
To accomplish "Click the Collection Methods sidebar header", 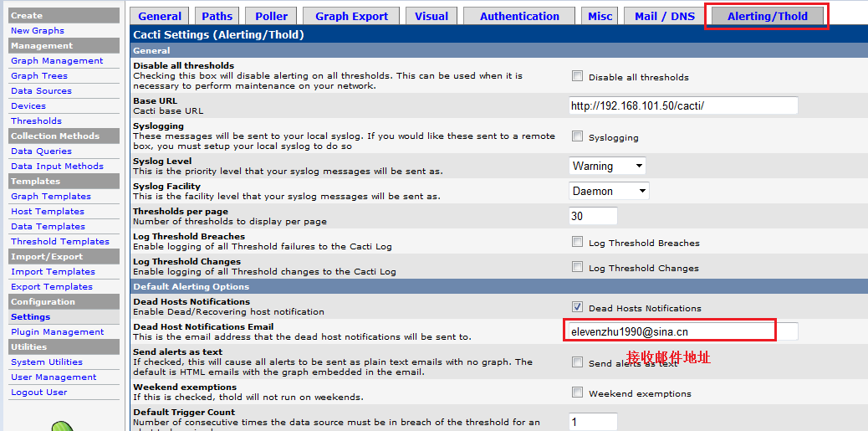I will coord(64,136).
